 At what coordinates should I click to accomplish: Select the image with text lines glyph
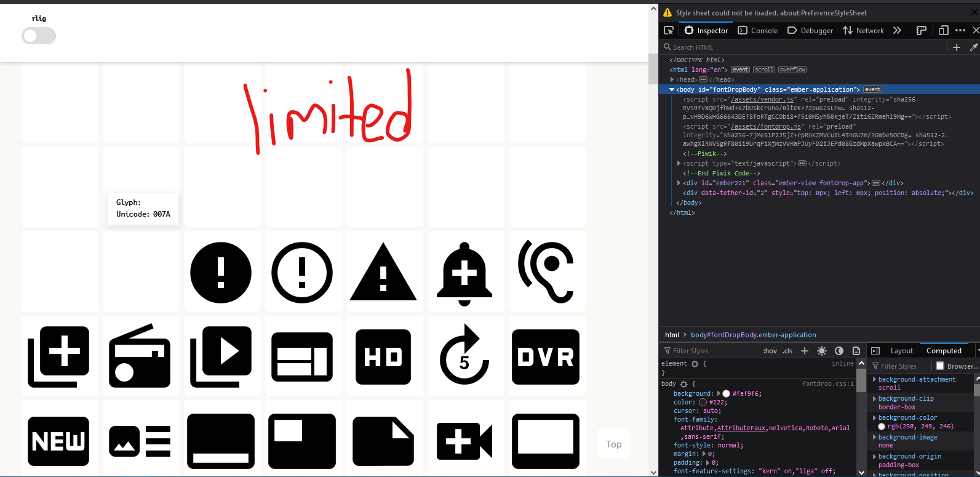coord(140,441)
